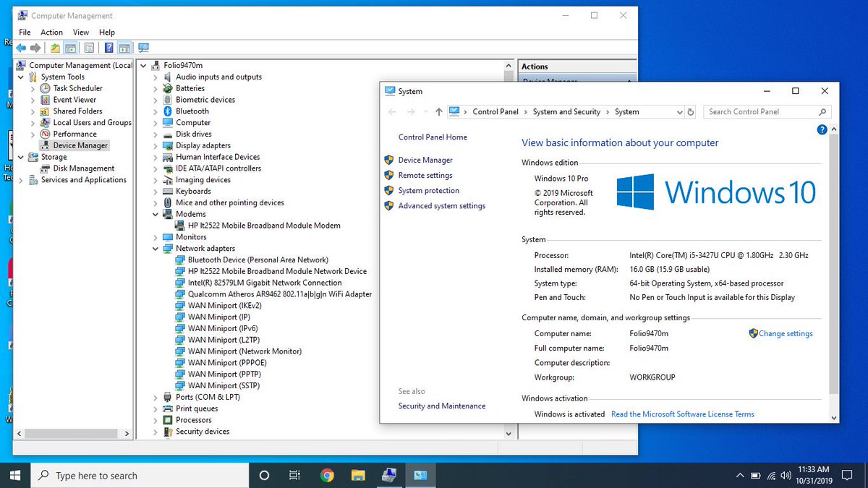Expand the Batteries device category
The width and height of the screenshot is (868, 488).
coord(156,88)
